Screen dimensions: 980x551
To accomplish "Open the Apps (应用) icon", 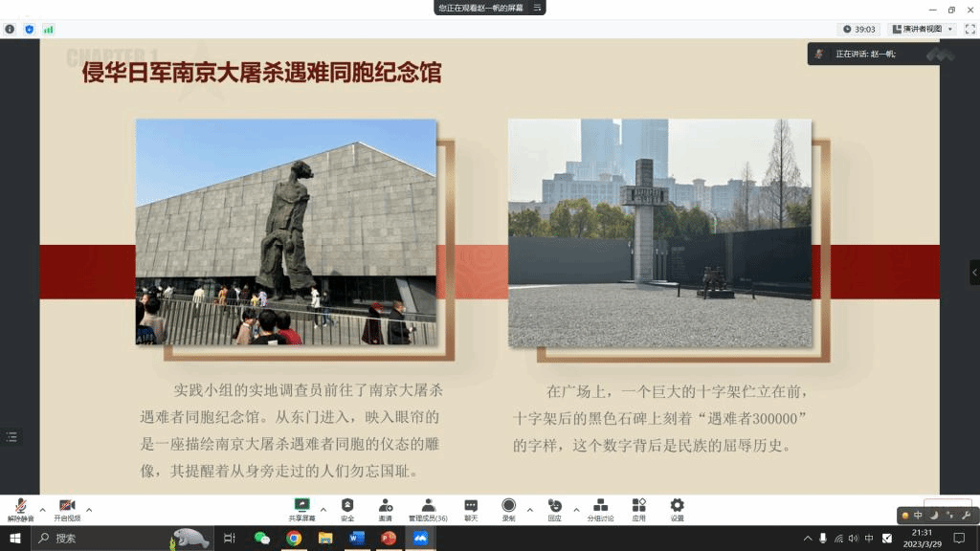I will coord(638,508).
